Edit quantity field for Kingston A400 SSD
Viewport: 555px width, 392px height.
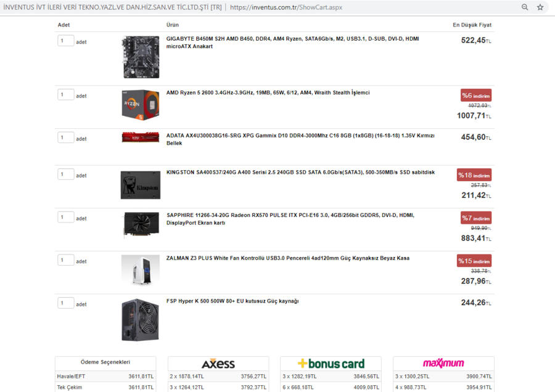[66, 174]
